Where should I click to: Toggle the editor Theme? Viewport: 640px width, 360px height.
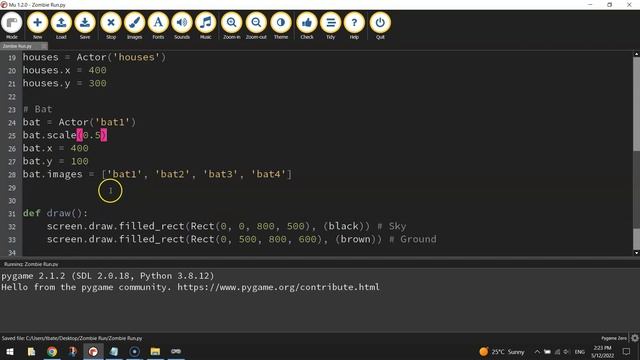pyautogui.click(x=281, y=26)
